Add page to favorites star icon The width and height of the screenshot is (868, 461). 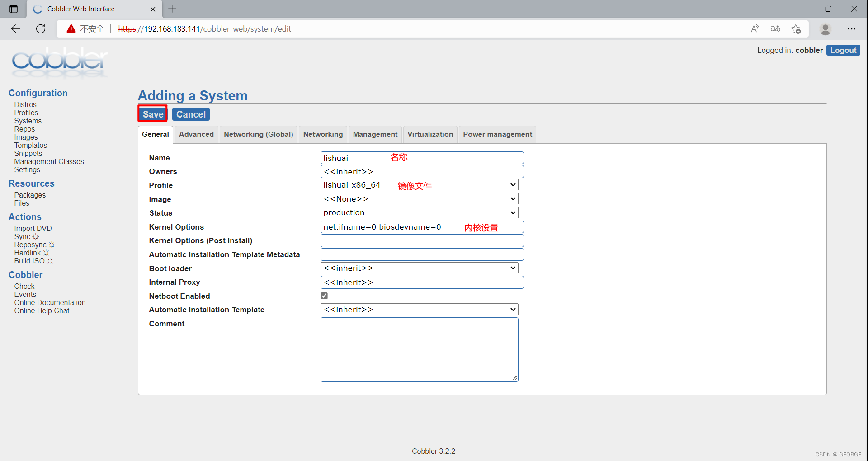tap(796, 29)
